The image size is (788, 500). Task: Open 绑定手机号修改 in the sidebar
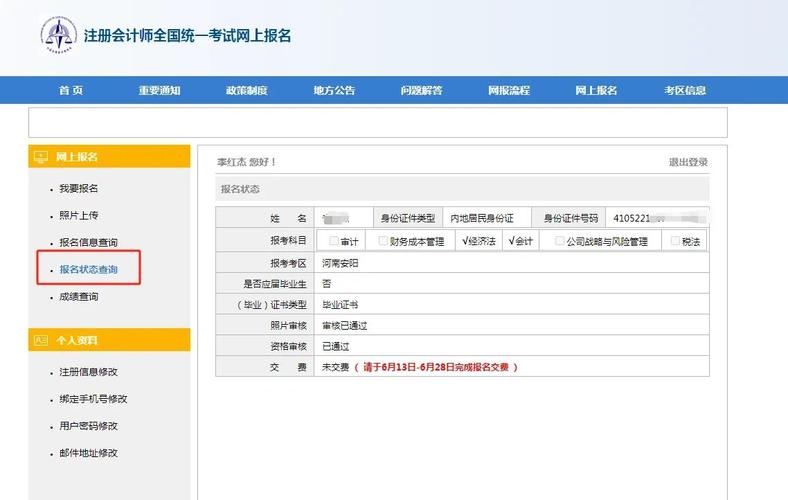[x=93, y=399]
